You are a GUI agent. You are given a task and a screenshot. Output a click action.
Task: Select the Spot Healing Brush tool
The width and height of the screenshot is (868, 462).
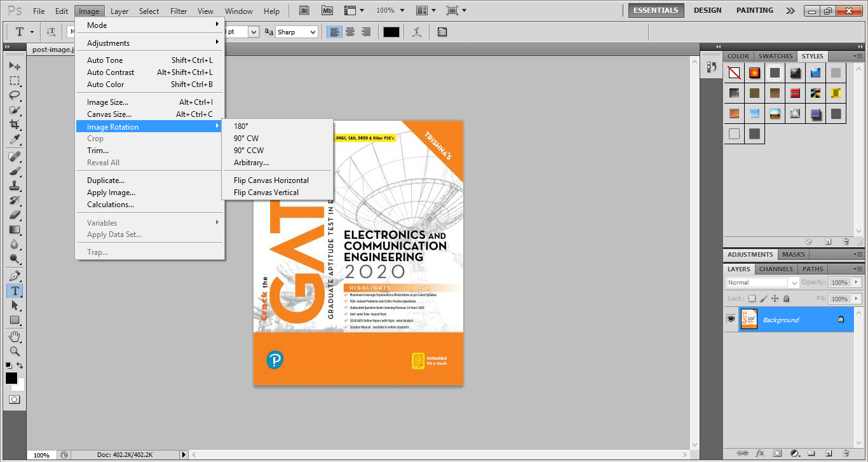click(x=14, y=156)
